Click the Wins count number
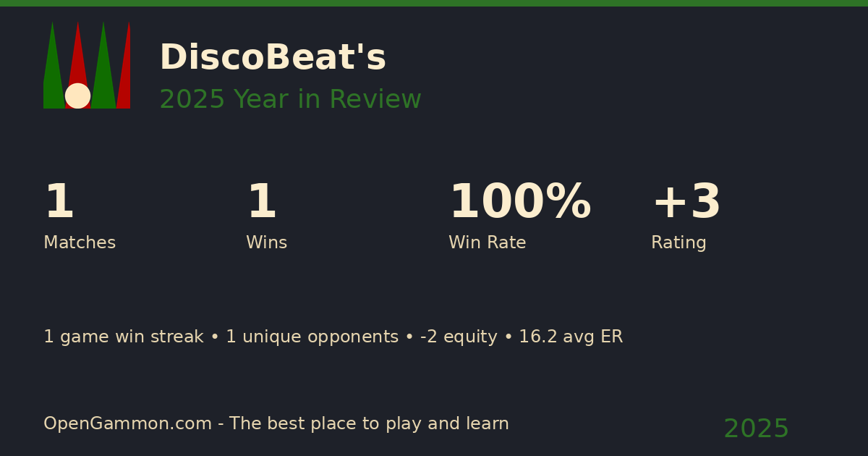The width and height of the screenshot is (868, 456). 261,203
